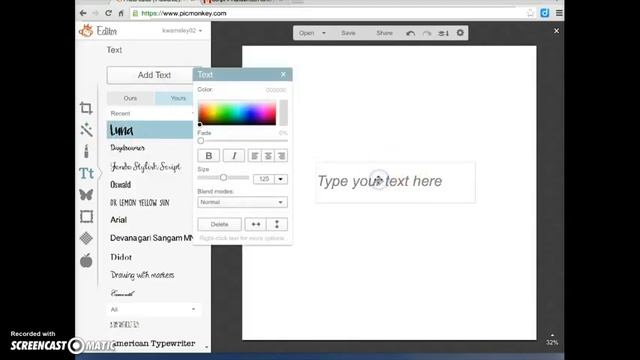Select the Crop tool in sidebar

coord(86,108)
